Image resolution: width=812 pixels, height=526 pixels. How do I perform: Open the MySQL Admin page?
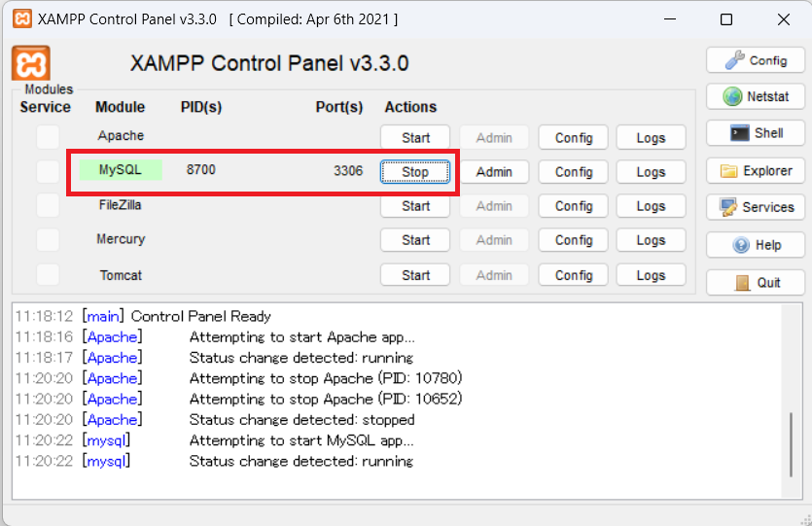[x=494, y=172]
